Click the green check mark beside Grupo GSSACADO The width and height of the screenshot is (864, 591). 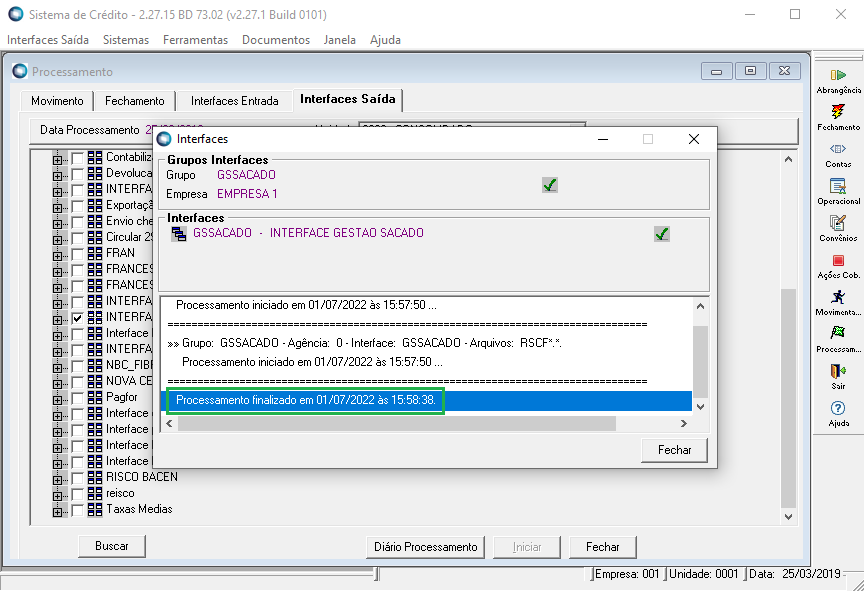[549, 185]
